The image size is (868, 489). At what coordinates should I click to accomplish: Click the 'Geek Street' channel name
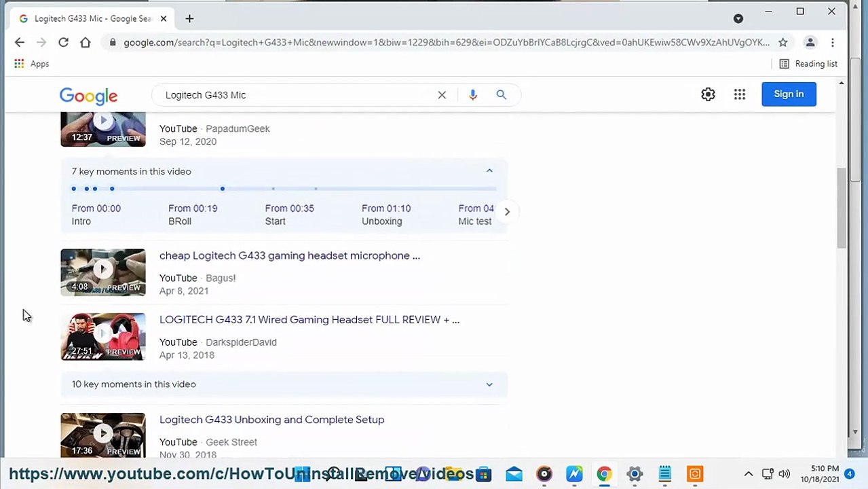pyautogui.click(x=231, y=441)
